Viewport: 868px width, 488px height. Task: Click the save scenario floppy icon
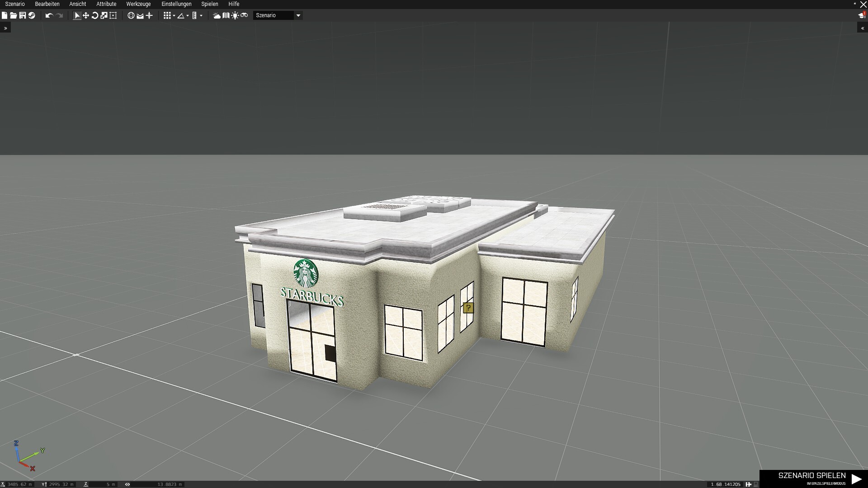[x=23, y=15]
